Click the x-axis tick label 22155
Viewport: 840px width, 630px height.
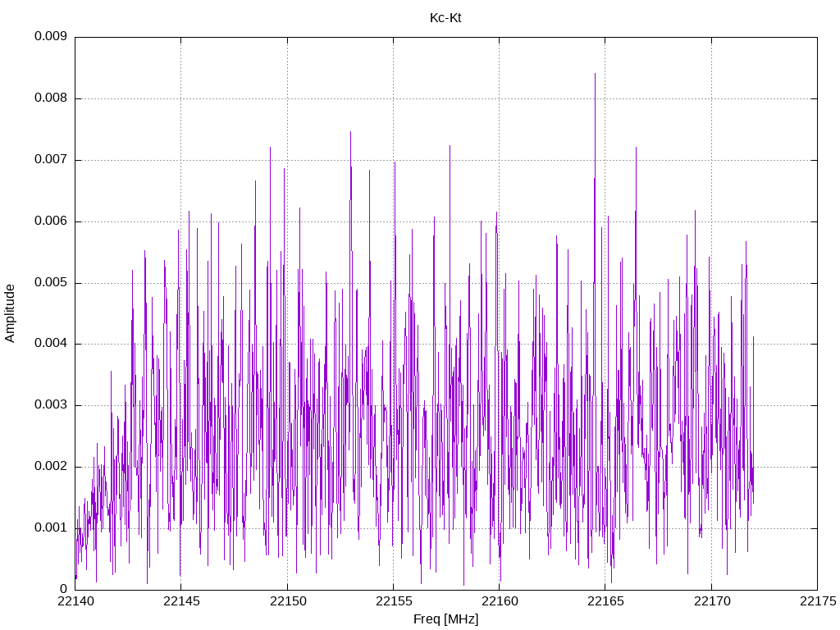point(393,601)
